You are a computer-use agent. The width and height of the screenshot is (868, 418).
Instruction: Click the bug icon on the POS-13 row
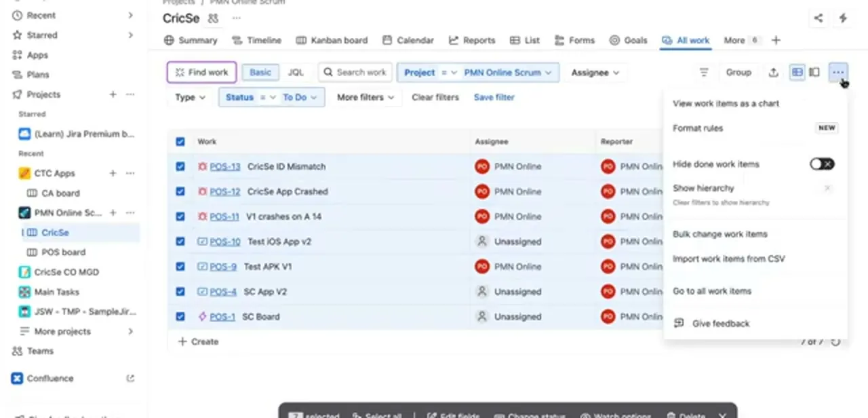(x=202, y=166)
